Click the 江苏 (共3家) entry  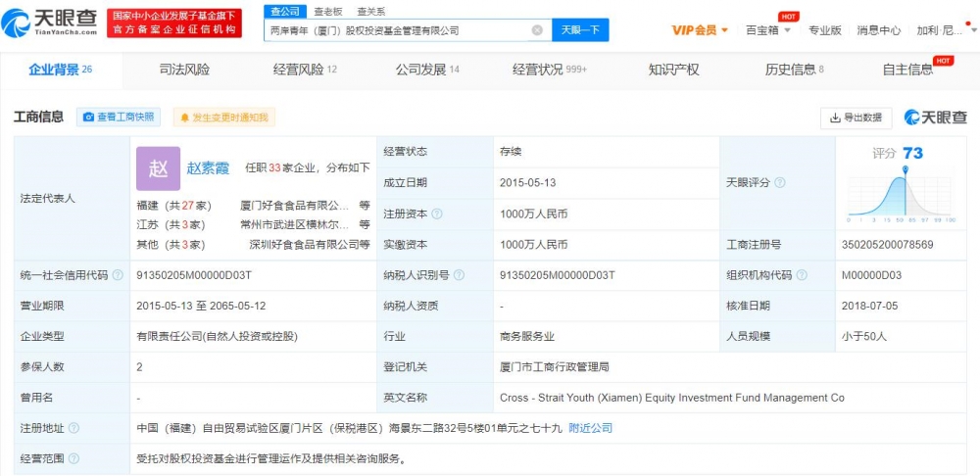(171, 225)
